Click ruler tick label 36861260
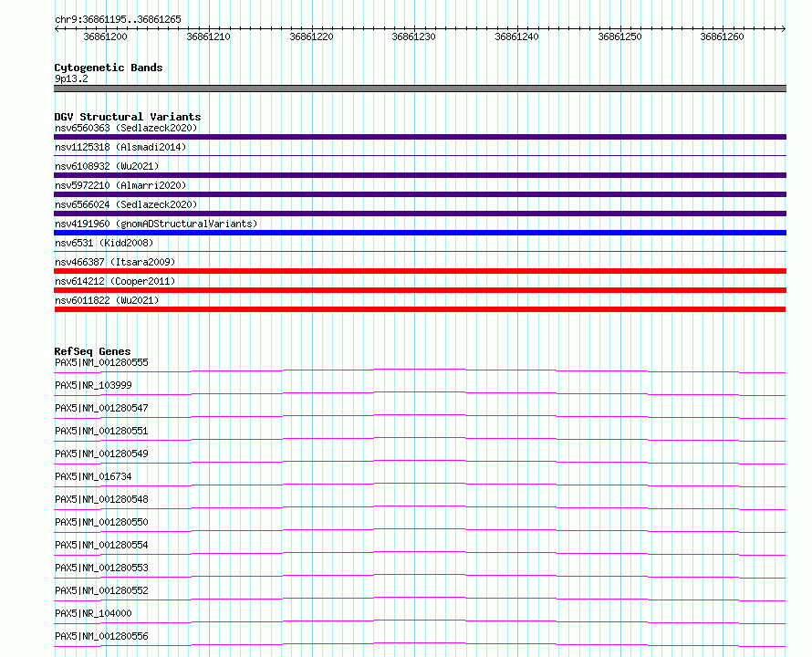Screen dimensions: 812x657 point(722,36)
